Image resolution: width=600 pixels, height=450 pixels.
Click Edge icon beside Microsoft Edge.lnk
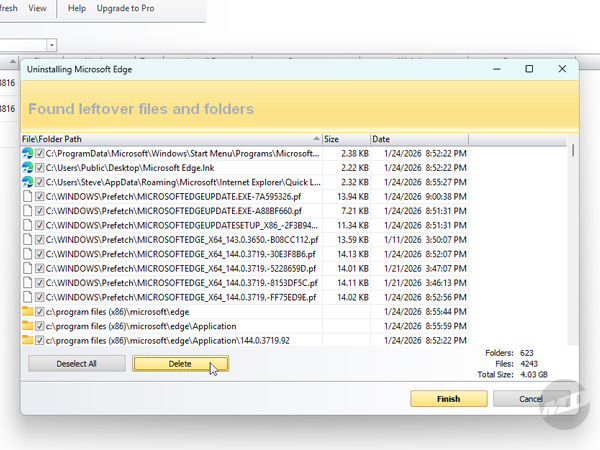[x=28, y=168]
